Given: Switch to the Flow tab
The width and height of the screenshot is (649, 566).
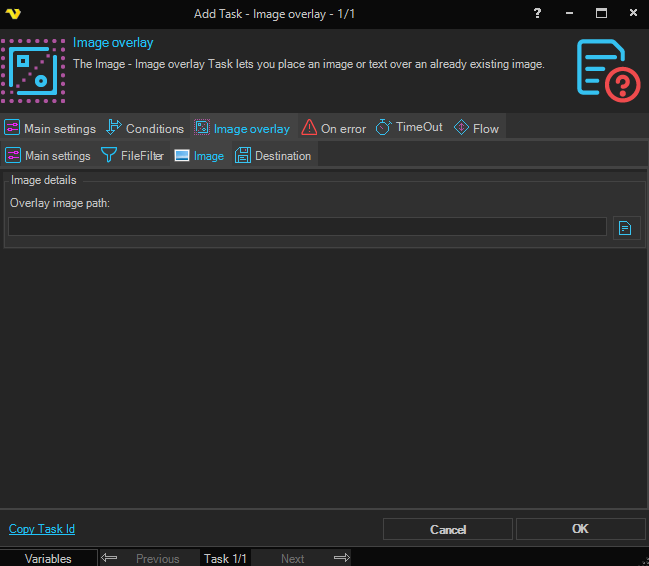Looking at the screenshot, I should tap(476, 128).
